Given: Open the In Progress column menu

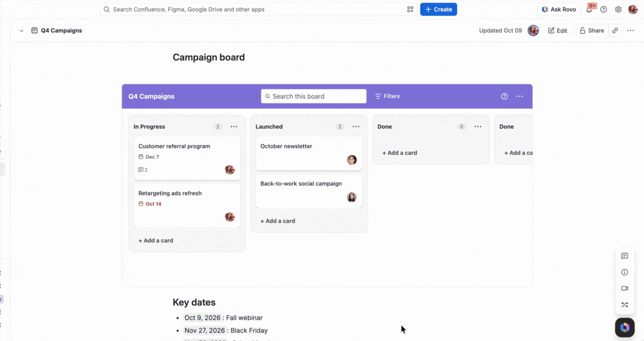Looking at the screenshot, I should 234,127.
